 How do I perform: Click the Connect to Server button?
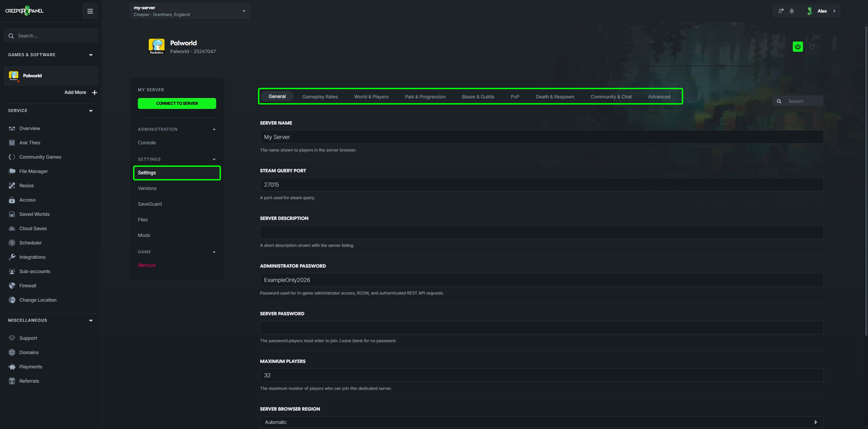177,104
